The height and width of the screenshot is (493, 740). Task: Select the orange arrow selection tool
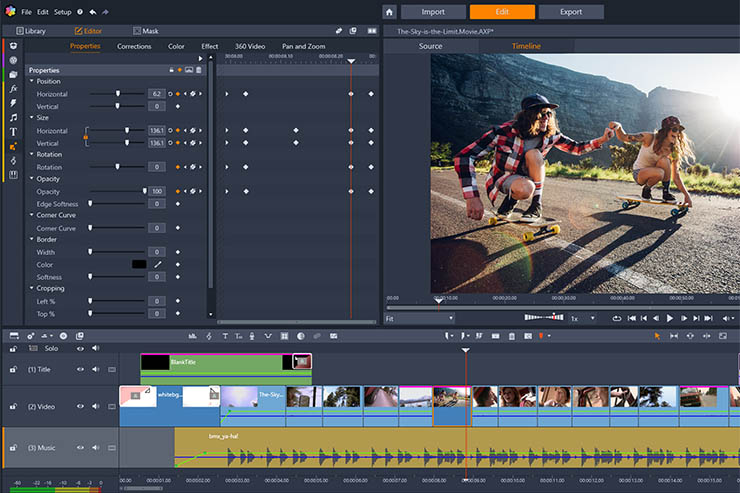pos(657,336)
